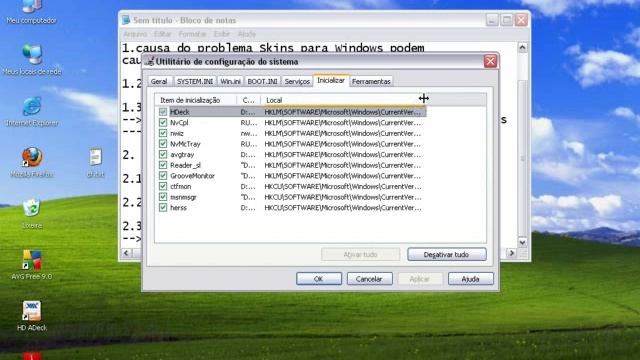640x360 pixels.
Task: Select the GrooveMonitor item name
Action: click(x=192, y=176)
